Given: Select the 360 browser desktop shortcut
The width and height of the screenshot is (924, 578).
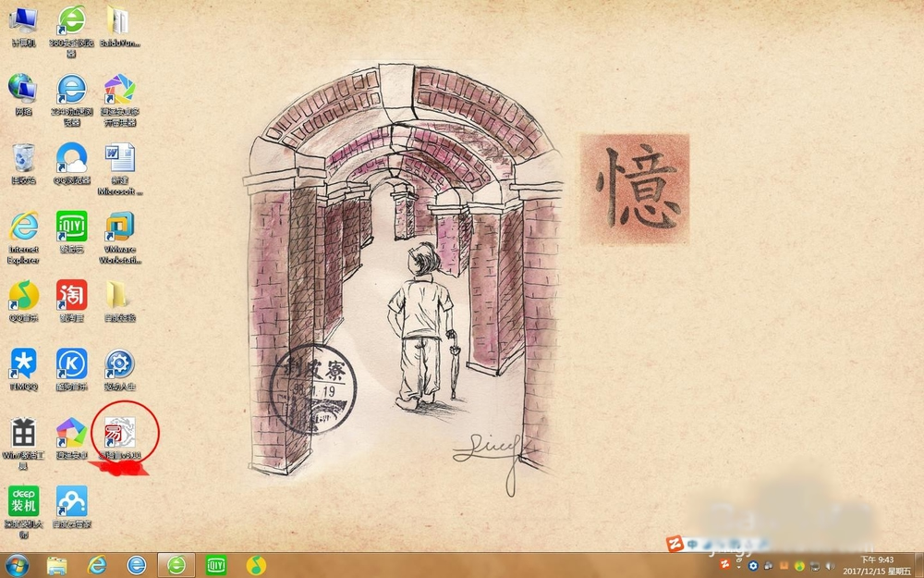Looking at the screenshot, I should click(x=71, y=20).
